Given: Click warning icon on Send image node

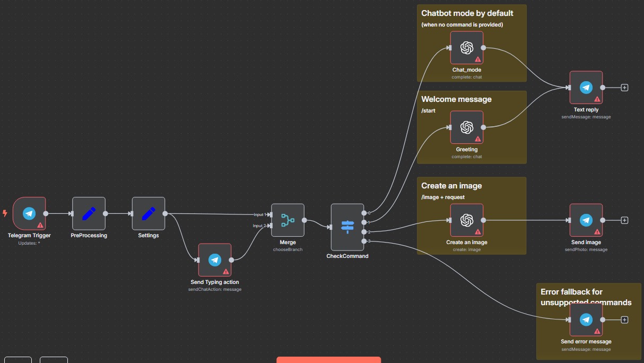Looking at the screenshot, I should point(597,232).
